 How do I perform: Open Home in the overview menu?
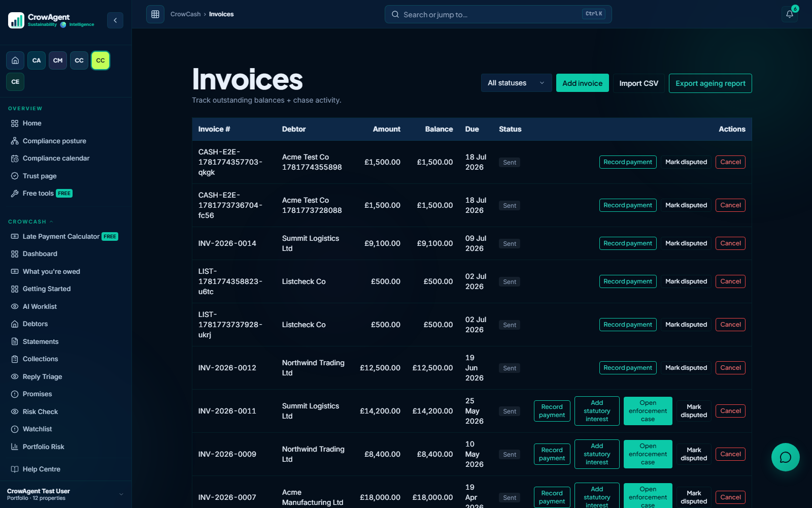(32, 123)
